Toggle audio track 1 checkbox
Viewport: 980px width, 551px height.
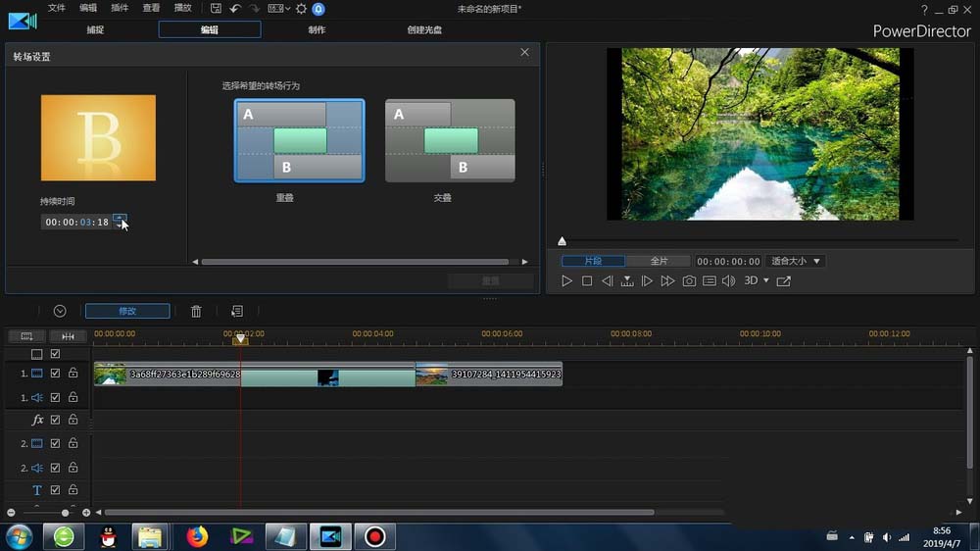click(55, 397)
